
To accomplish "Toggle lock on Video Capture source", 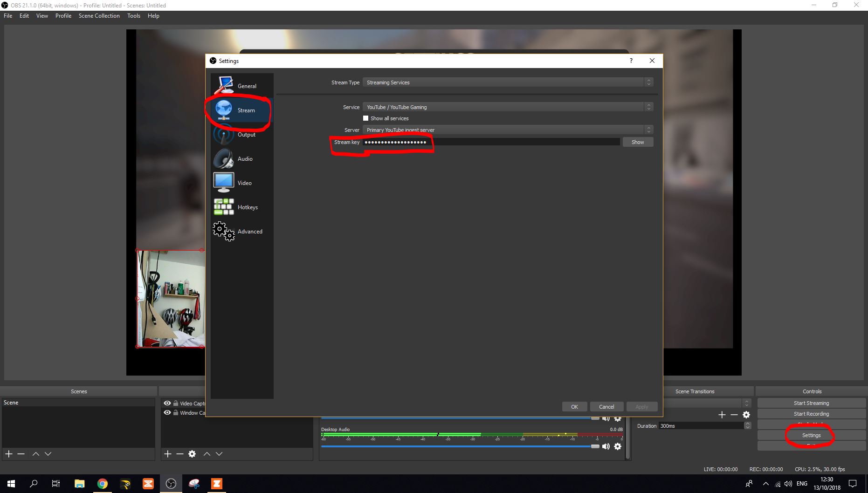I will tap(176, 404).
